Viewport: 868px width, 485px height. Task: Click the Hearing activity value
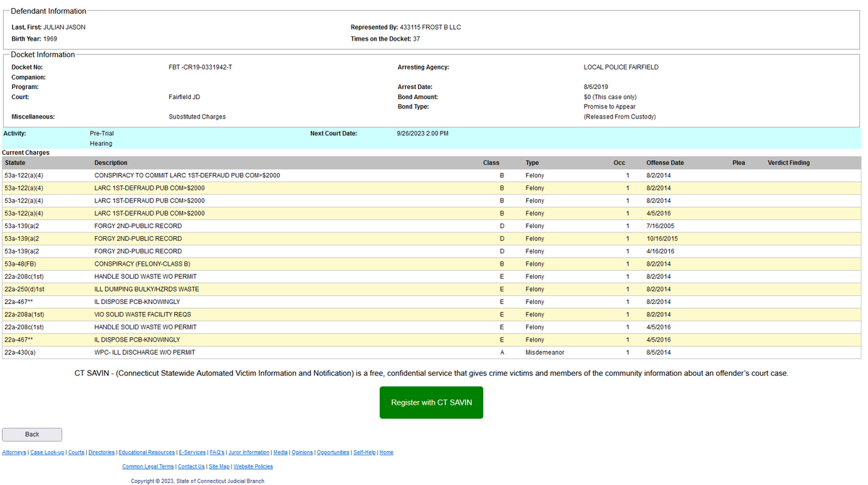click(101, 144)
